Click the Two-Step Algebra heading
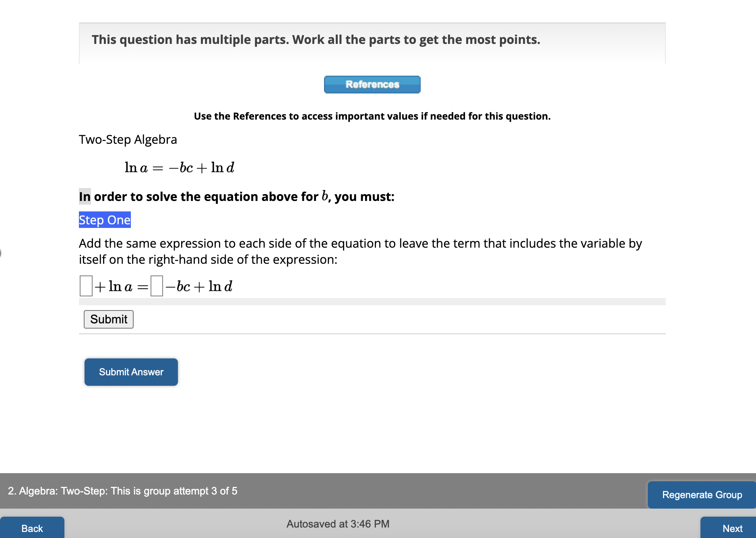Image resolution: width=756 pixels, height=538 pixels. [128, 139]
